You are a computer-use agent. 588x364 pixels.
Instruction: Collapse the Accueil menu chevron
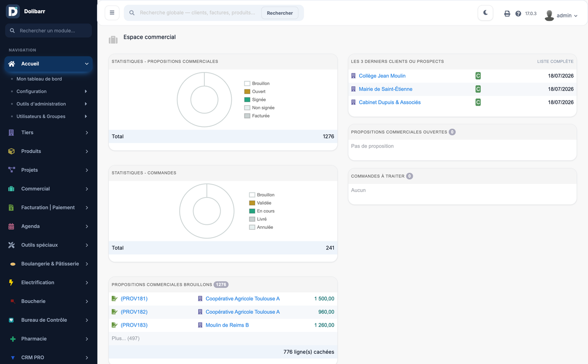coord(87,64)
